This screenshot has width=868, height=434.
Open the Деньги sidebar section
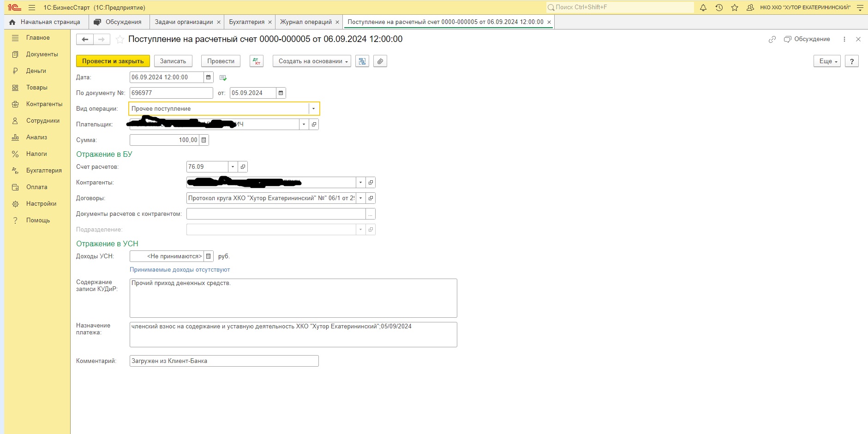pyautogui.click(x=38, y=71)
